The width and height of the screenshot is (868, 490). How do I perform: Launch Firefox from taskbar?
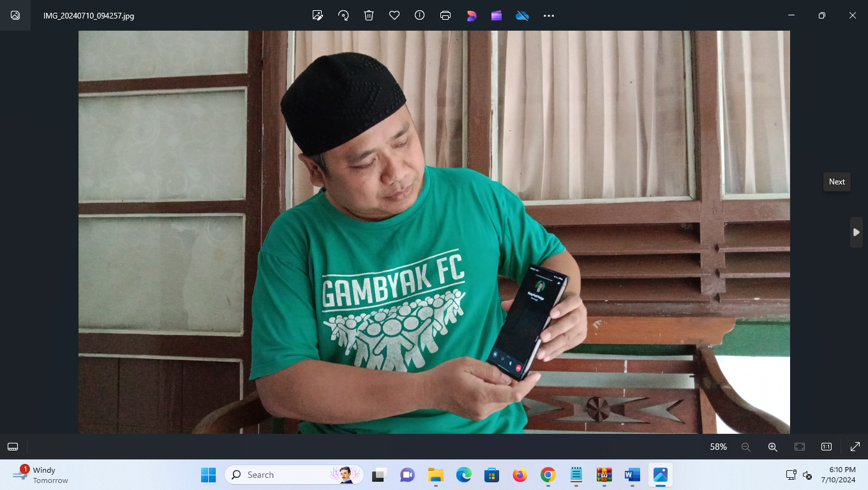point(520,475)
